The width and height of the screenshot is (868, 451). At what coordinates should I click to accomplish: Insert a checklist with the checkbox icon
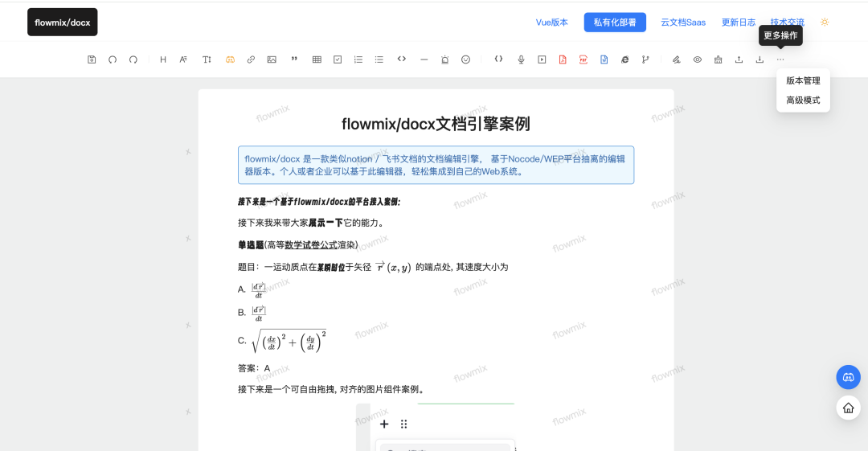click(338, 59)
